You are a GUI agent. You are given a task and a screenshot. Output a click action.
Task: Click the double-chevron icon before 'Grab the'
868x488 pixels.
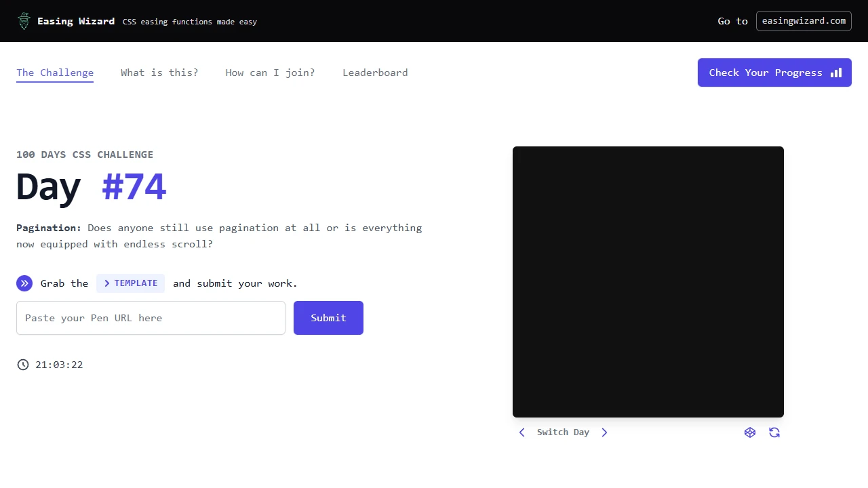pyautogui.click(x=24, y=283)
